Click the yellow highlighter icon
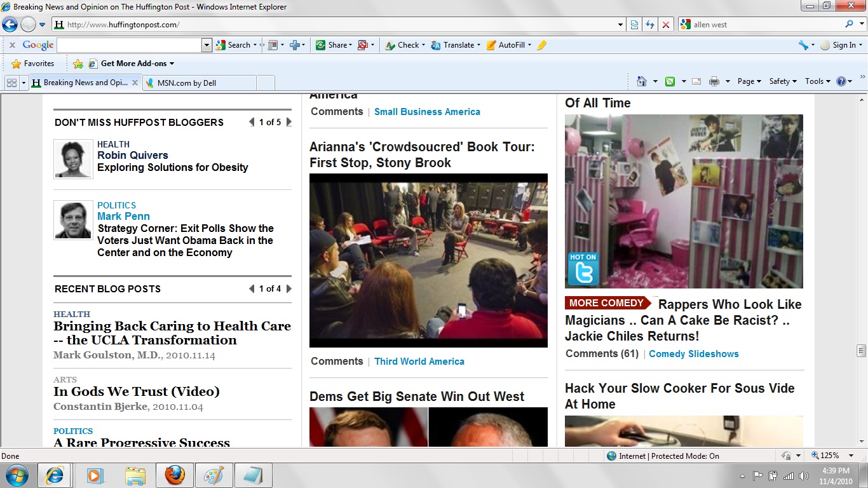Image resolution: width=868 pixels, height=488 pixels. click(541, 45)
